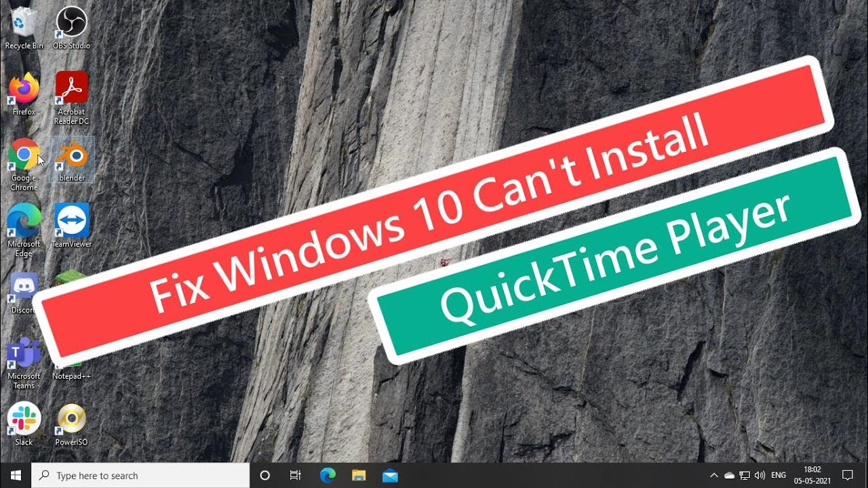868x488 pixels.
Task: Open the Action Center notifications
Action: pos(847,475)
